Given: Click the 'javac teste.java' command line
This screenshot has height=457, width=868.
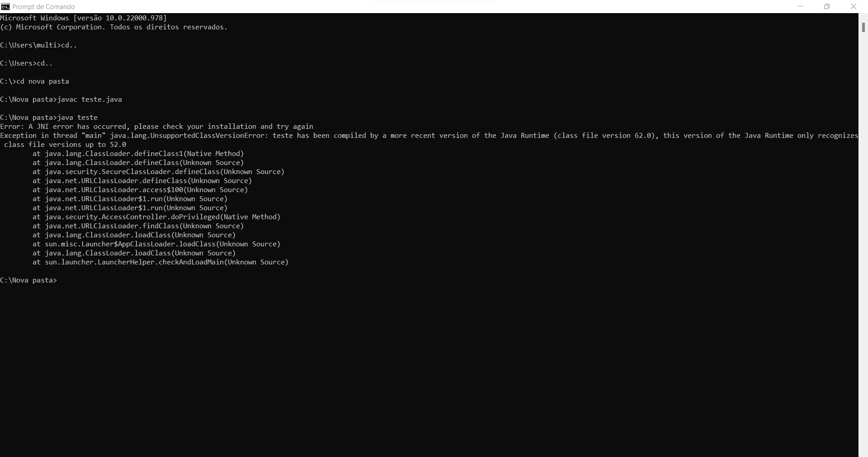Looking at the screenshot, I should (x=61, y=99).
